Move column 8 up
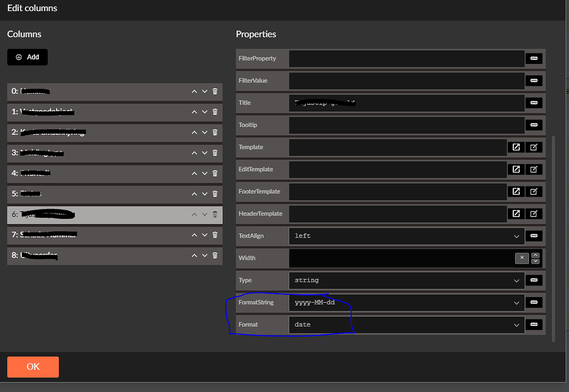This screenshot has width=569, height=392. [x=194, y=255]
